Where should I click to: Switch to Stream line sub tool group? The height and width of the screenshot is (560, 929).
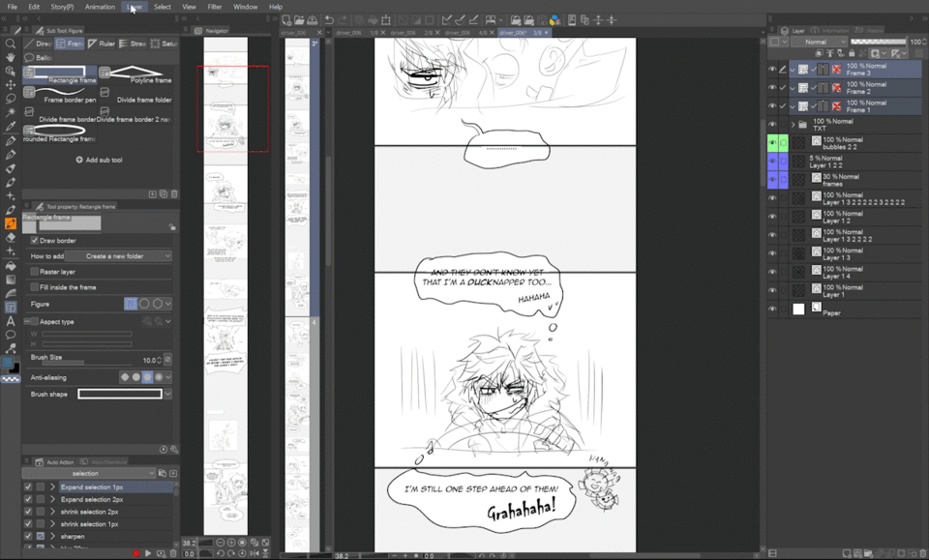pos(133,44)
